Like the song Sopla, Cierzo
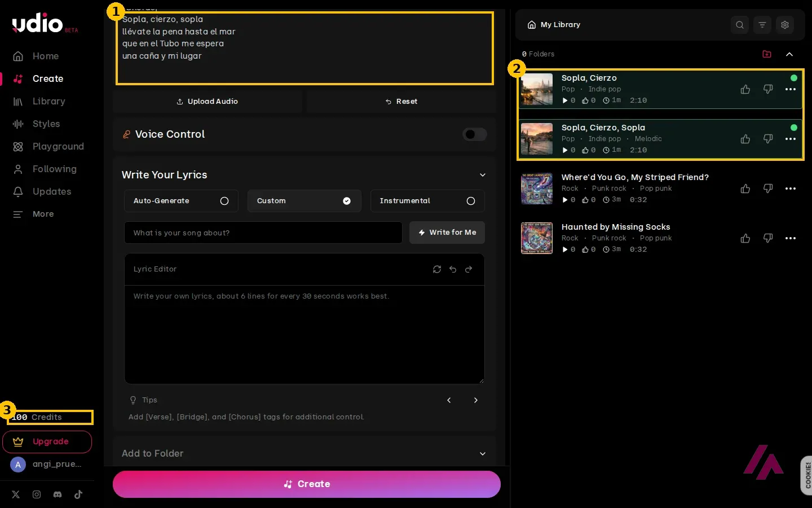The width and height of the screenshot is (812, 508). click(x=745, y=89)
